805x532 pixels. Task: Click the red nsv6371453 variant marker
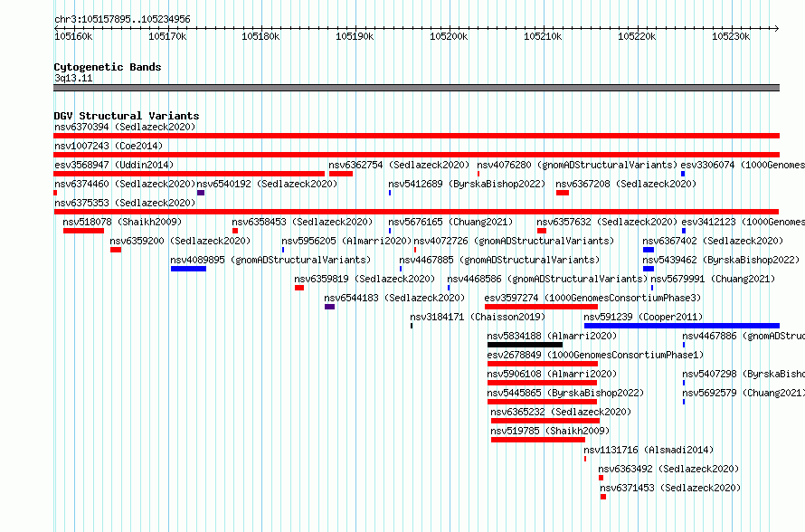tap(603, 497)
